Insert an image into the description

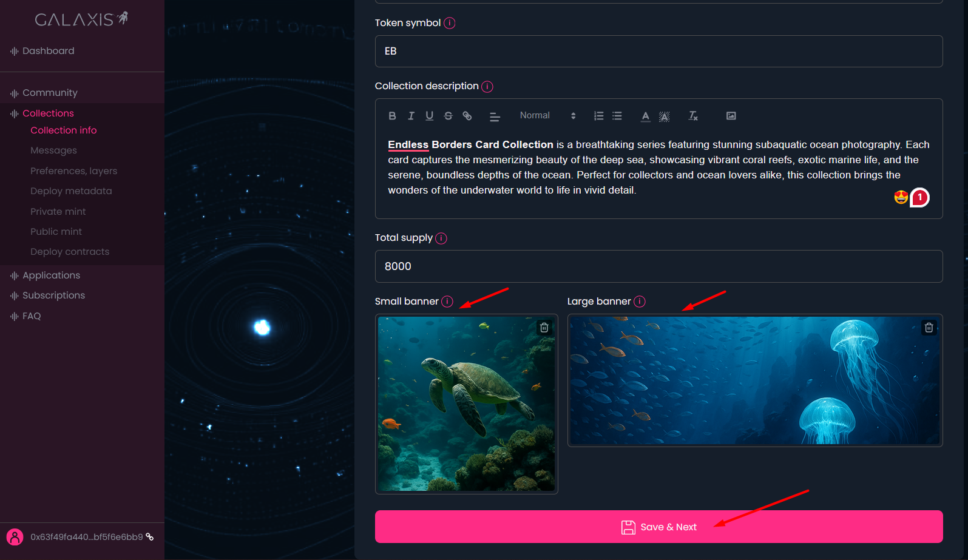tap(731, 116)
